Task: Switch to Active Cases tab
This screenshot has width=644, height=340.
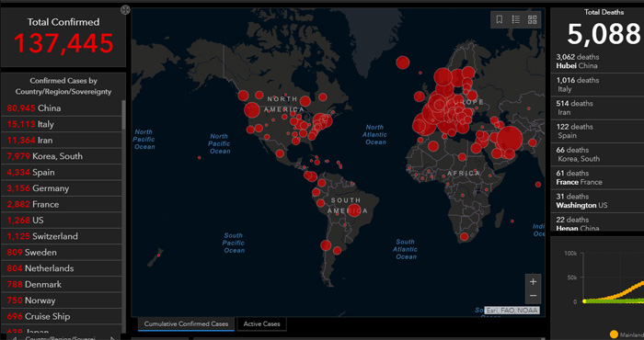Action: pos(261,324)
